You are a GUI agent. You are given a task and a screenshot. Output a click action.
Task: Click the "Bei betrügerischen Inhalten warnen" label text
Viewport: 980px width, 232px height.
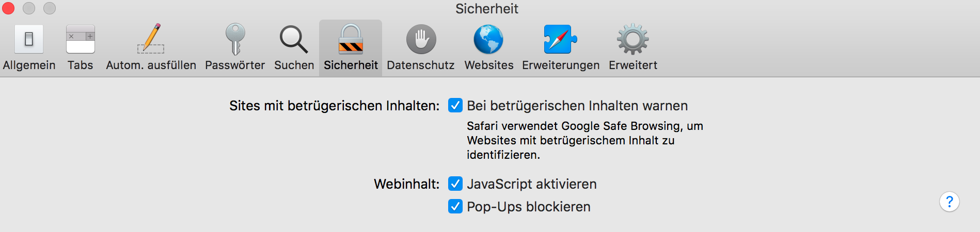[577, 106]
